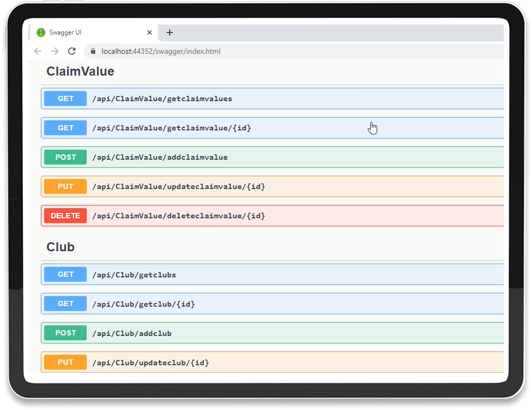Image resolution: width=532 pixels, height=410 pixels.
Task: Reload the Swagger page
Action: click(71, 51)
